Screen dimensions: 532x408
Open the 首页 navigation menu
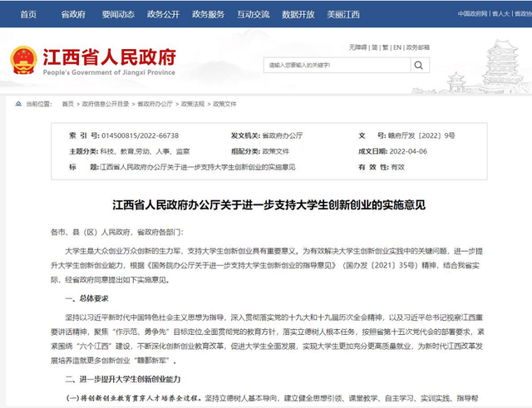point(28,14)
